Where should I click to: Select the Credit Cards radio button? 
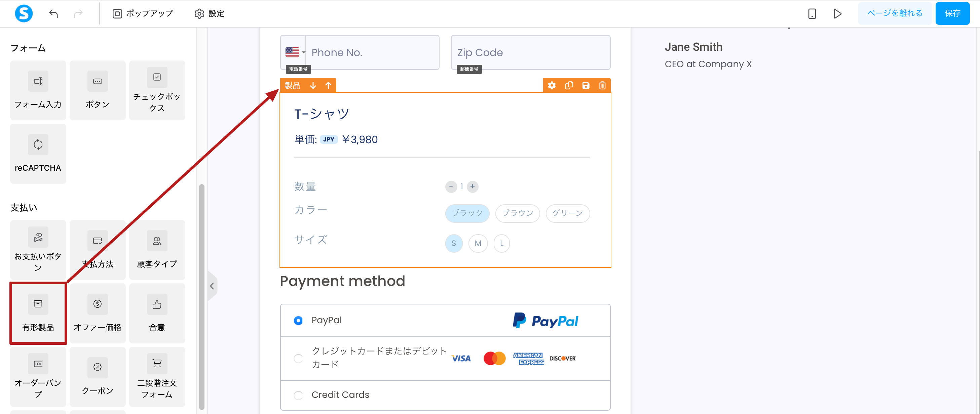click(x=298, y=395)
